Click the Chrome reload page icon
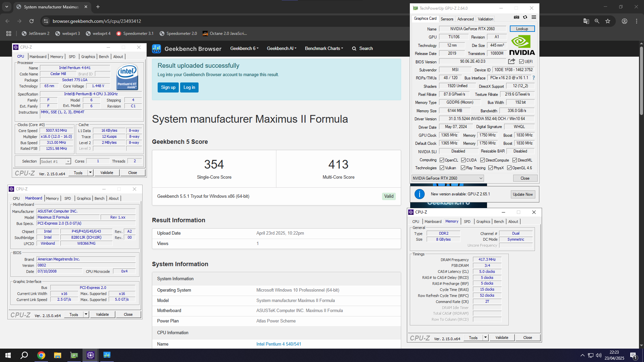Viewport: 644px width, 362px height. [x=32, y=21]
